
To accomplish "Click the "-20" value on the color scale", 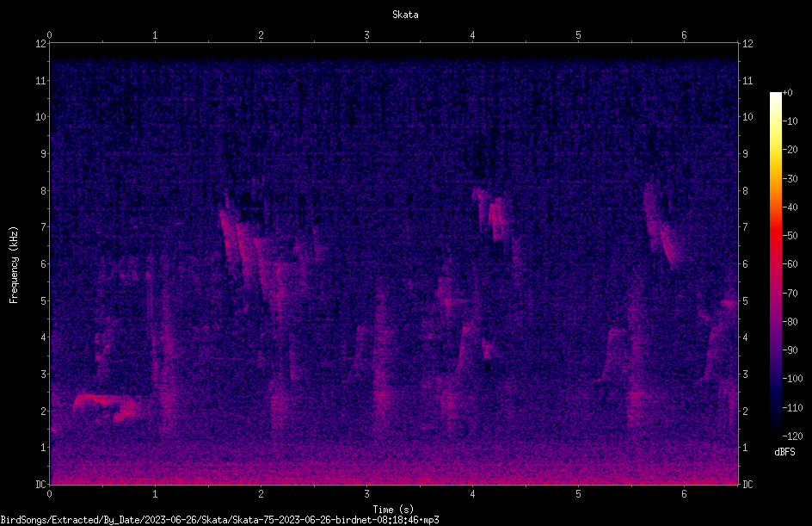I will (x=790, y=150).
